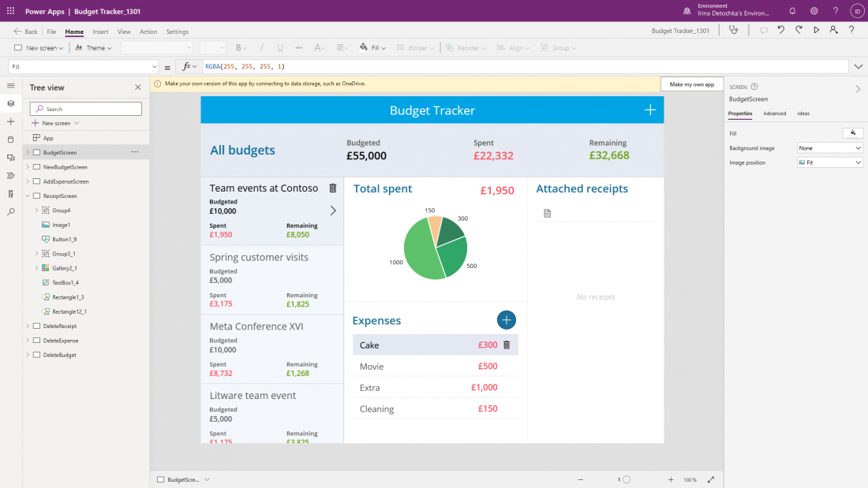The height and width of the screenshot is (488, 868).
Task: Open the Fill color picker swatch
Action: [x=853, y=133]
